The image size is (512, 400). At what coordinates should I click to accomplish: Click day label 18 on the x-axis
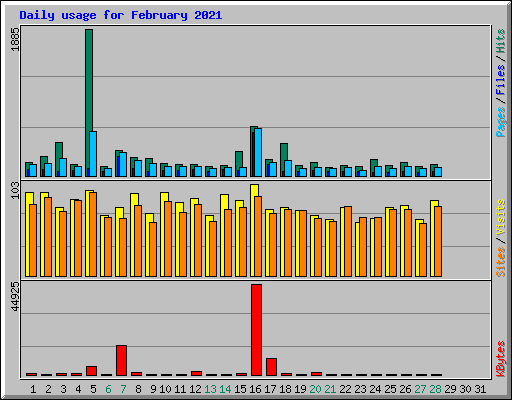pos(285,389)
